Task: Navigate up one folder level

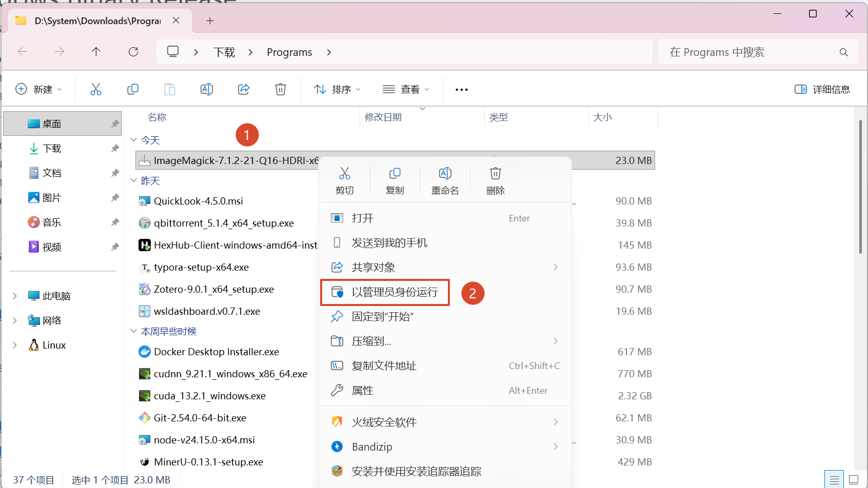Action: (96, 52)
